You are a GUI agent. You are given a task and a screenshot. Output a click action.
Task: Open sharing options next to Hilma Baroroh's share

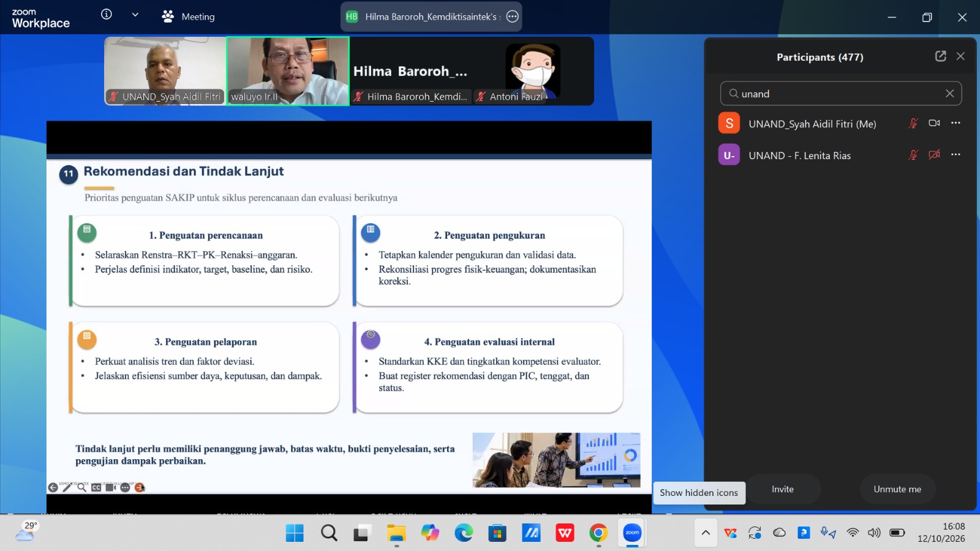coord(513,17)
